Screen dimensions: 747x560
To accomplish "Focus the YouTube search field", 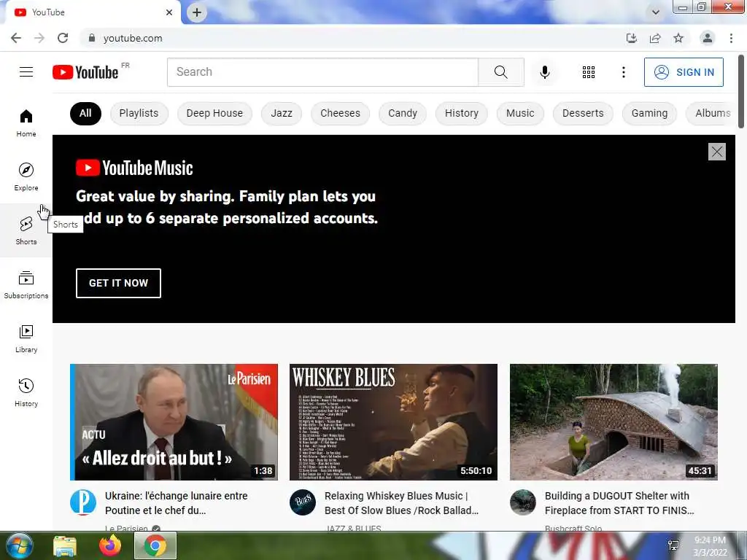I will coord(322,72).
